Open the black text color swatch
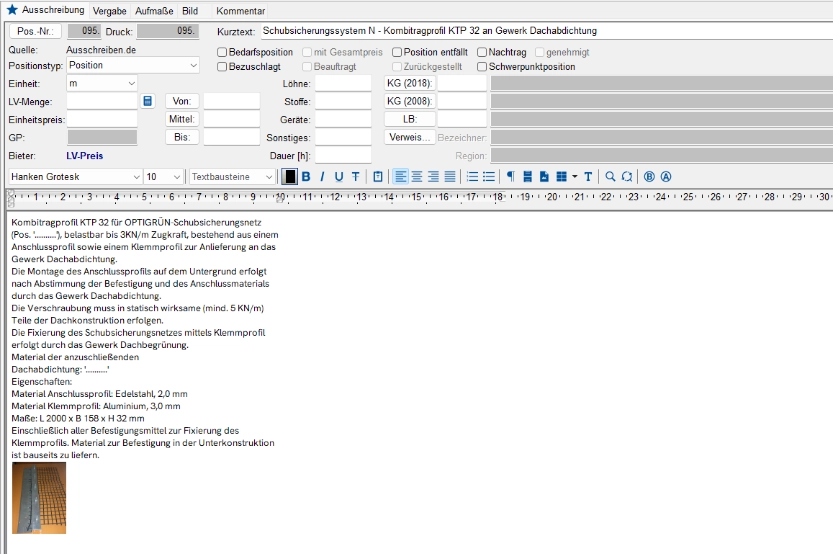Screen dimensions: 833x554 290,176
